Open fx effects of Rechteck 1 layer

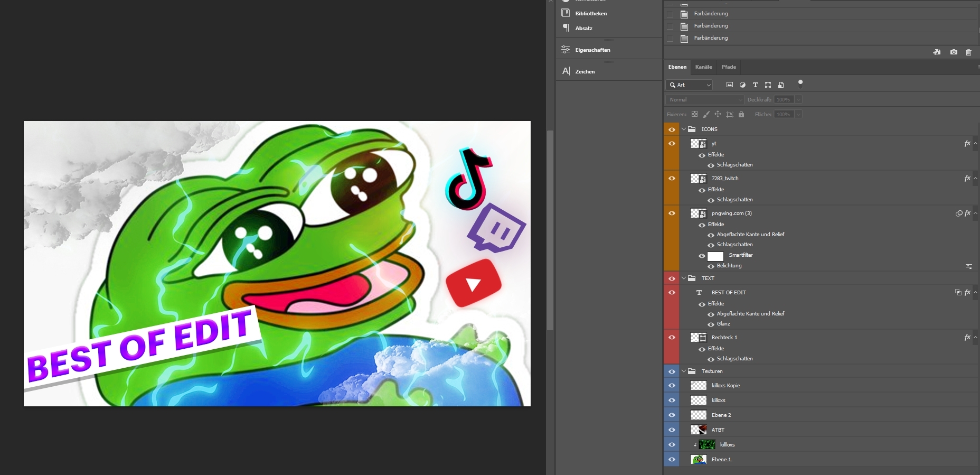[x=967, y=338]
